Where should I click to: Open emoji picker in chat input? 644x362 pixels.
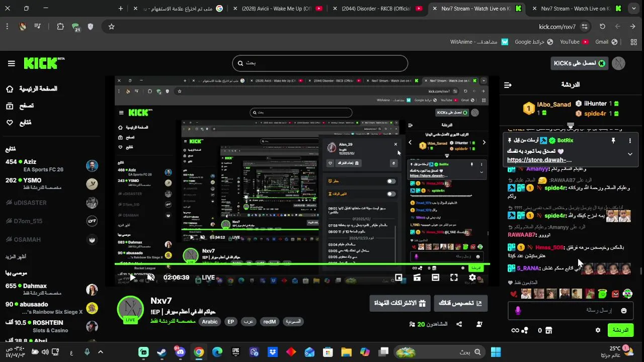(624, 311)
